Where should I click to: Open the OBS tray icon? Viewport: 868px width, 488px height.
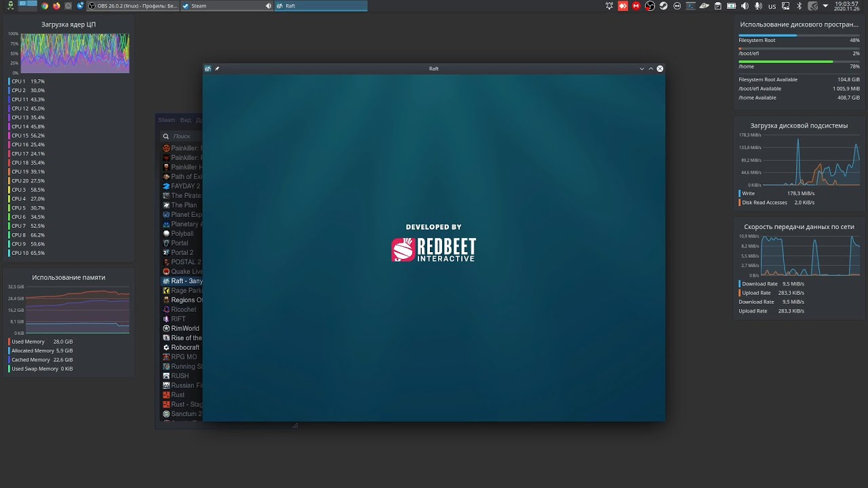[x=650, y=5]
